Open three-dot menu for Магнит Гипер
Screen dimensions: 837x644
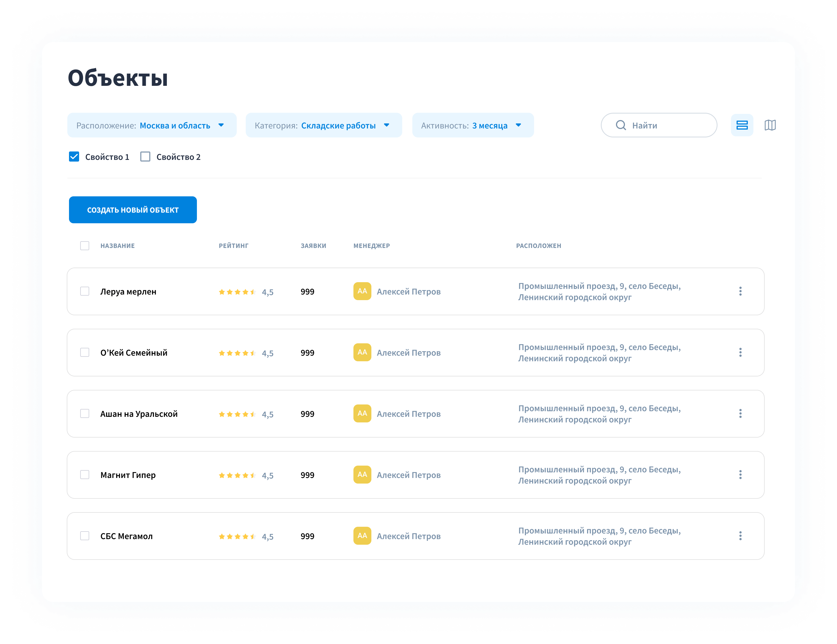pos(740,475)
